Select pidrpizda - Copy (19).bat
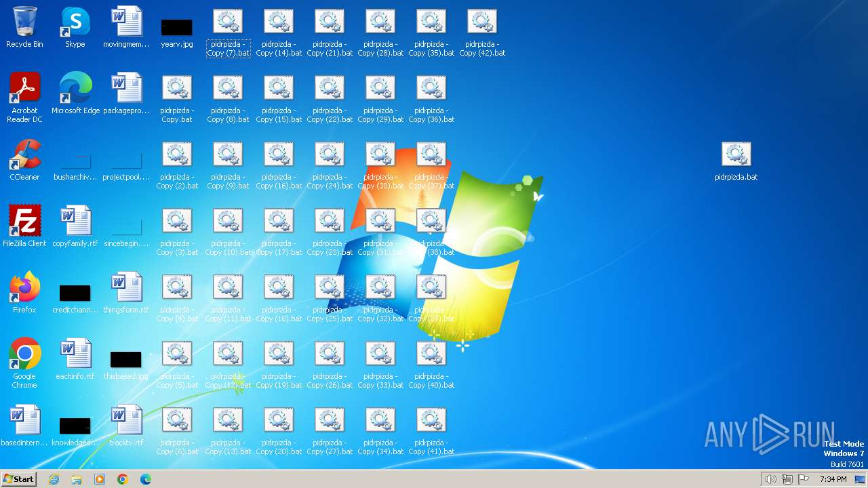This screenshot has width=868, height=488. [x=279, y=363]
